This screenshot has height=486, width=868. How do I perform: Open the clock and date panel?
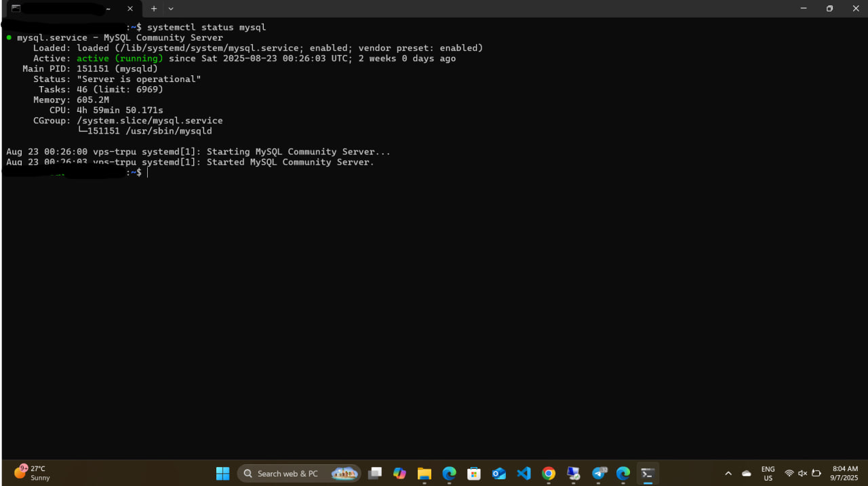[x=845, y=473]
